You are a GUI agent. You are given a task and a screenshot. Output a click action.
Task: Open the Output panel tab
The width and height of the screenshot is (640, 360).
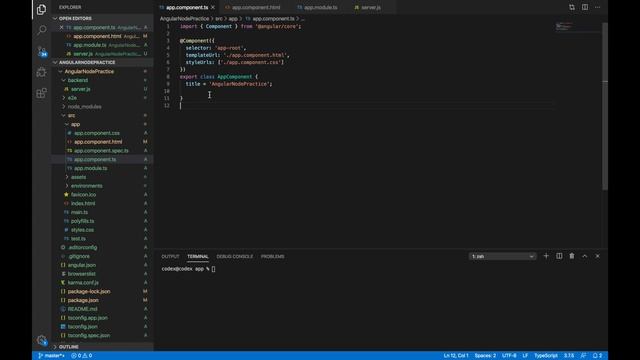(170, 256)
